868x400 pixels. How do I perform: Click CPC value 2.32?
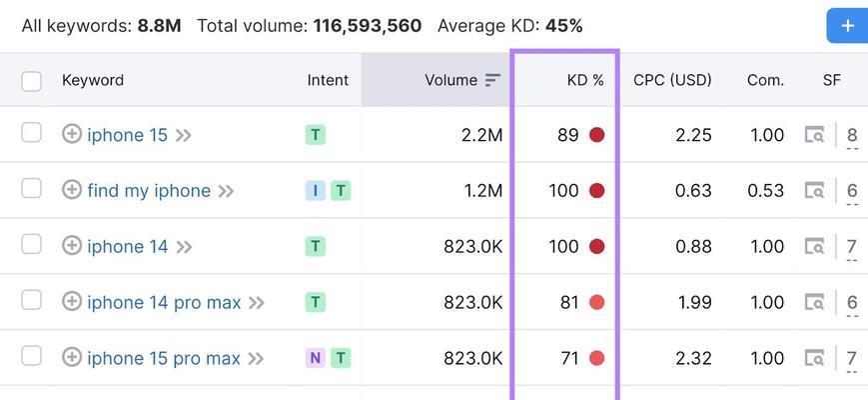[x=693, y=358]
